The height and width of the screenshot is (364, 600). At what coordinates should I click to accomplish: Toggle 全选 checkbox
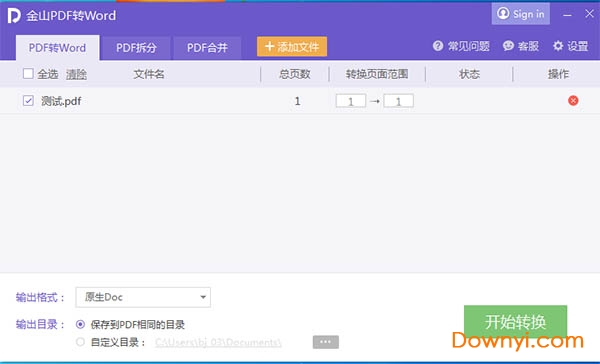click(x=28, y=73)
